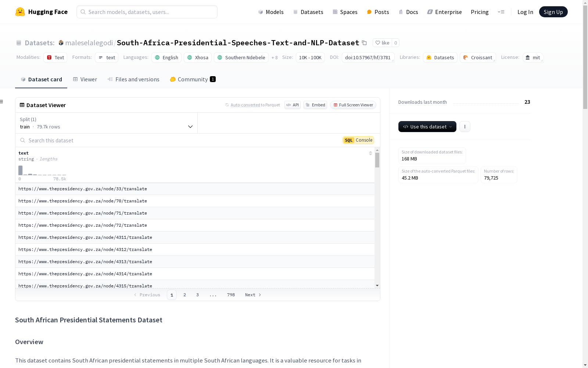Click the English language tag
Viewport: 588px width, 368px height.
(x=166, y=57)
